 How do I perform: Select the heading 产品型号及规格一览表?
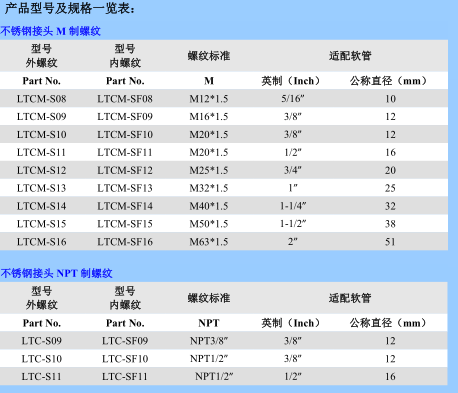[x=69, y=8]
